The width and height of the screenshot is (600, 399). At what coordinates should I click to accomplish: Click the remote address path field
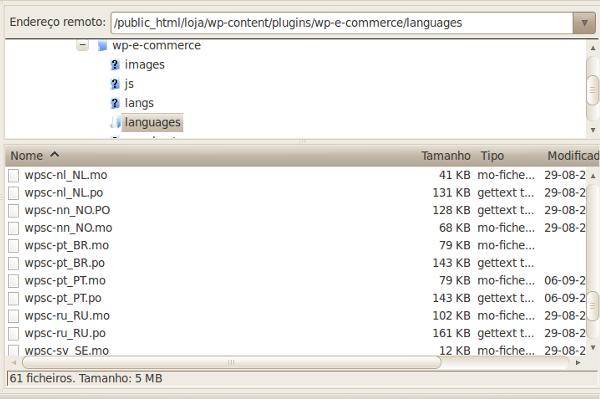coord(342,23)
